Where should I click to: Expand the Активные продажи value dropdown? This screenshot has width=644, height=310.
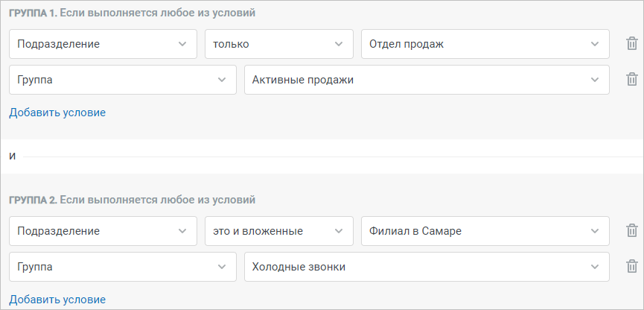tap(427, 80)
